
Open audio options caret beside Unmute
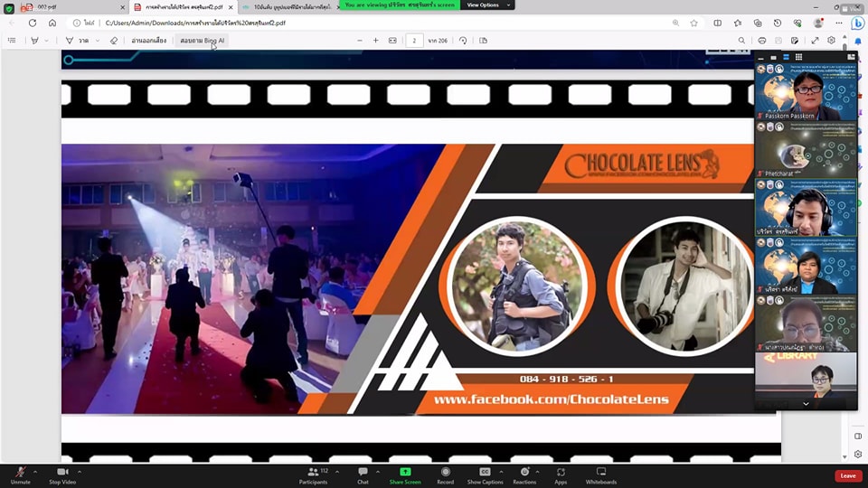pos(35,472)
